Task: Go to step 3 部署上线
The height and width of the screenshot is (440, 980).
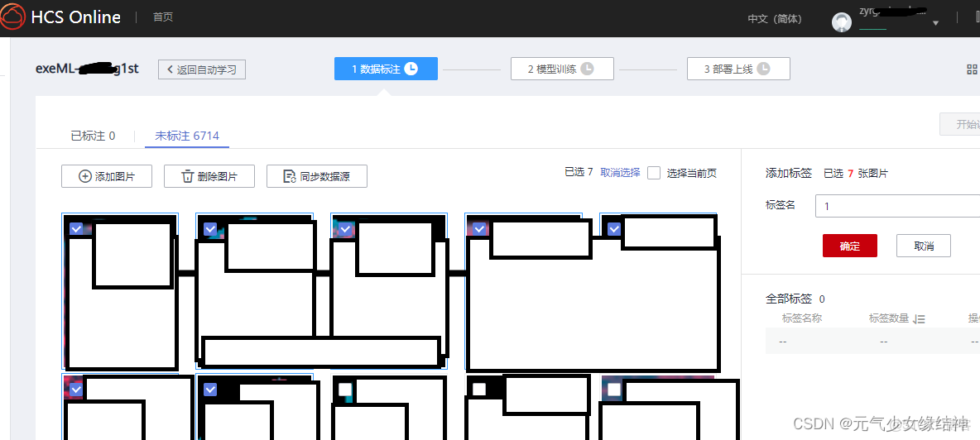Action: [738, 69]
